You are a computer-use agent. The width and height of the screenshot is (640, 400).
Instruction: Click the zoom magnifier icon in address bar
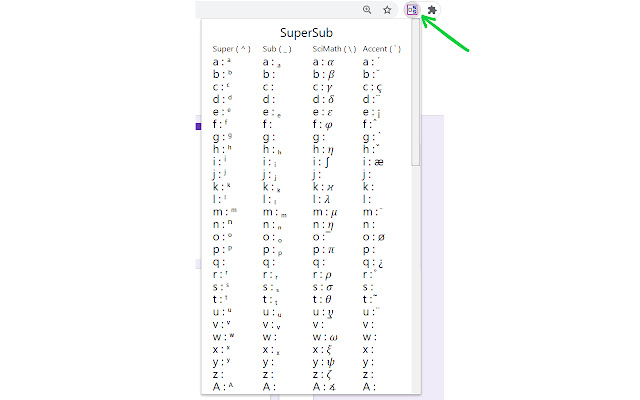point(367,10)
